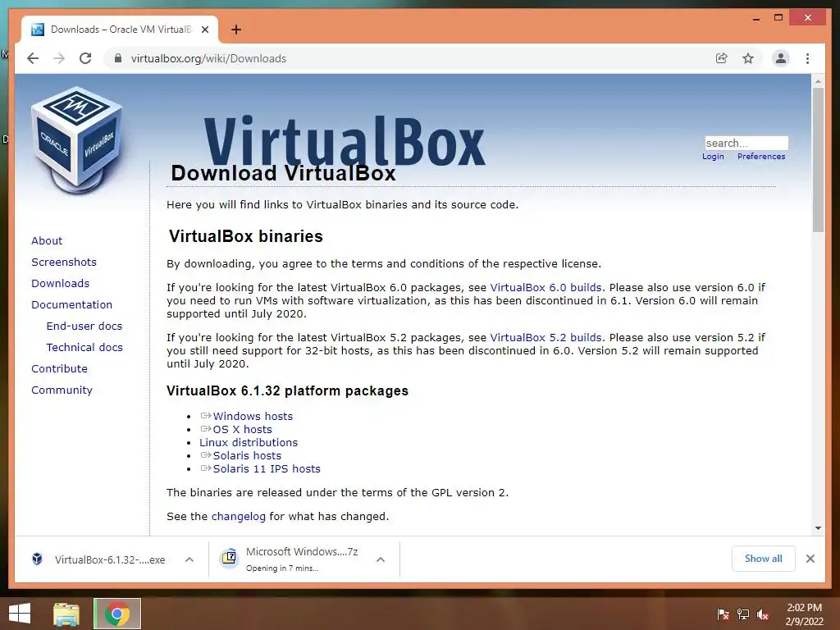The image size is (840, 630).
Task: Click external-link icon beside Solaris hosts
Action: 206,455
